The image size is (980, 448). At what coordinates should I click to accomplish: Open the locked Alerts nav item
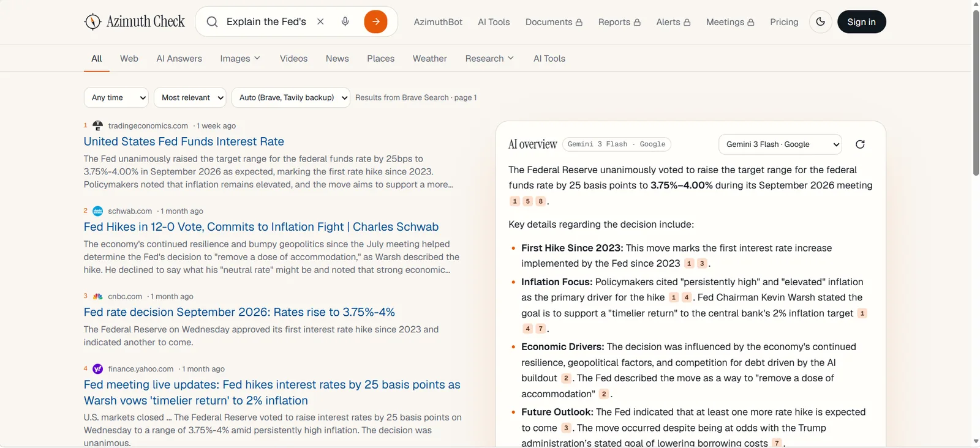[x=673, y=22]
